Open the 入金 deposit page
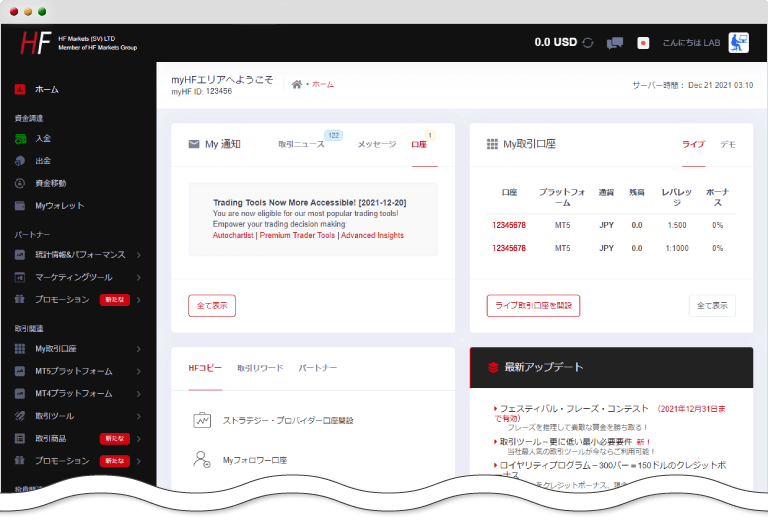Screen dimensions: 768x521 43,139
